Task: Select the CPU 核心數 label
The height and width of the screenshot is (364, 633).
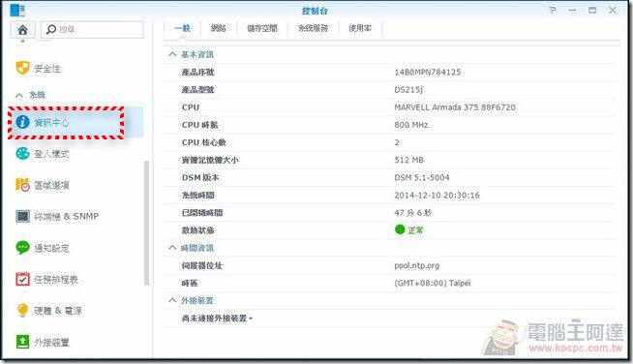Action: [x=204, y=142]
